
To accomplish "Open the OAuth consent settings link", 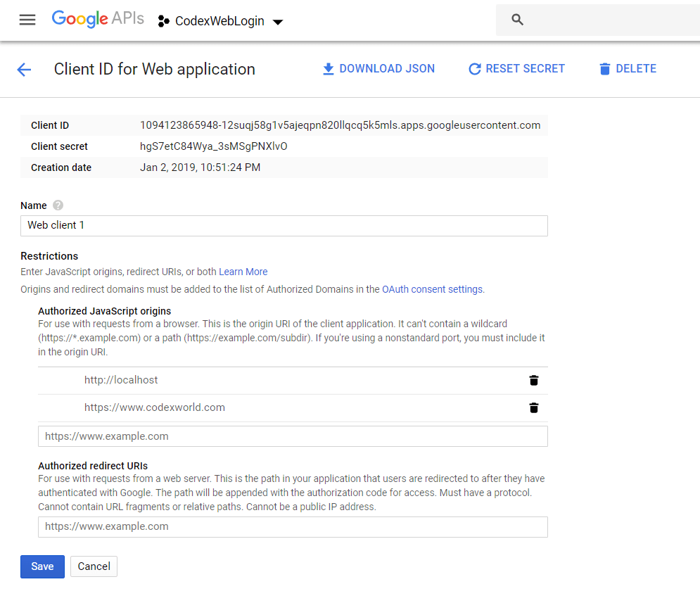I will point(431,289).
